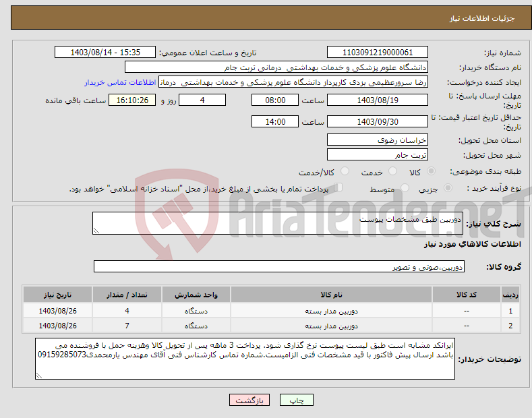Click row 2 unit cell دستگاه

pyautogui.click(x=196, y=326)
